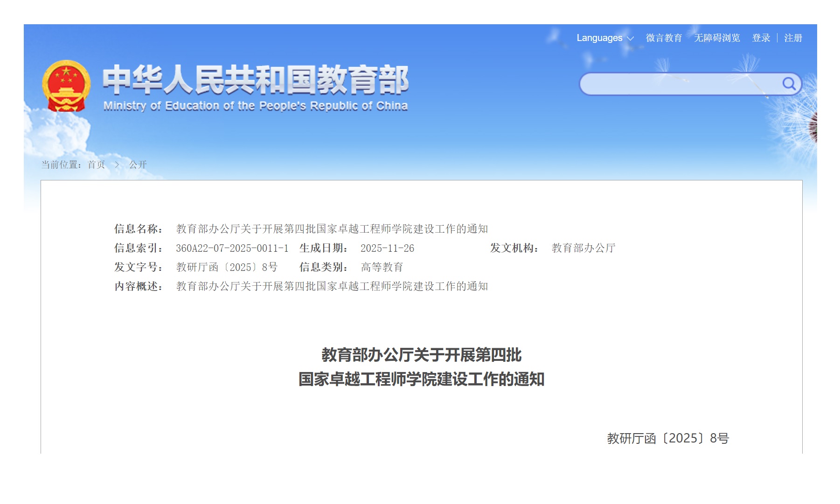Click the magnifier search icon
This screenshot has width=840, height=504.
tap(788, 84)
